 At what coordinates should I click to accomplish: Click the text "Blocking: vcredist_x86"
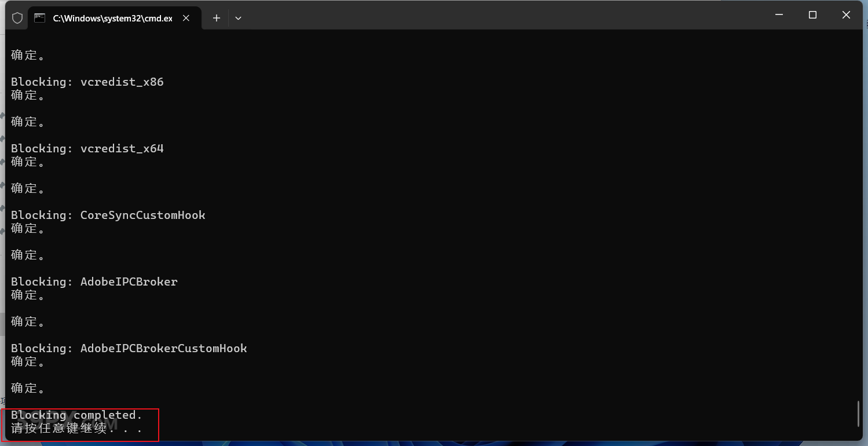tap(87, 82)
